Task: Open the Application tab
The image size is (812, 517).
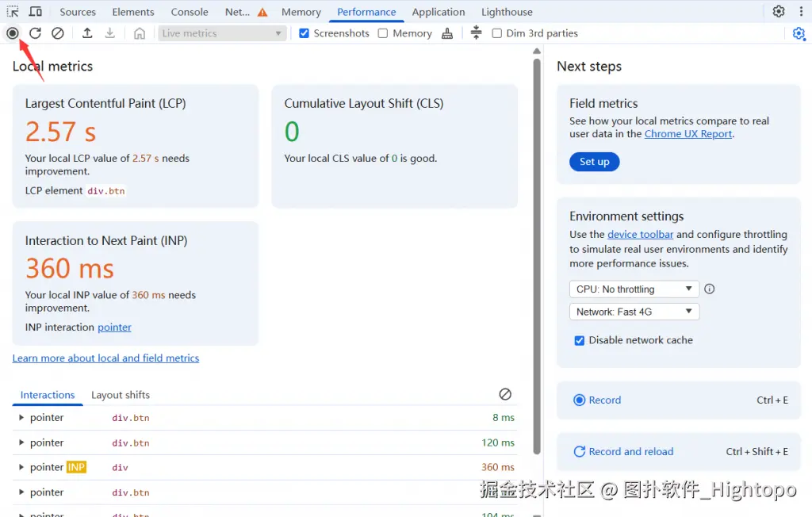Action: tap(439, 12)
